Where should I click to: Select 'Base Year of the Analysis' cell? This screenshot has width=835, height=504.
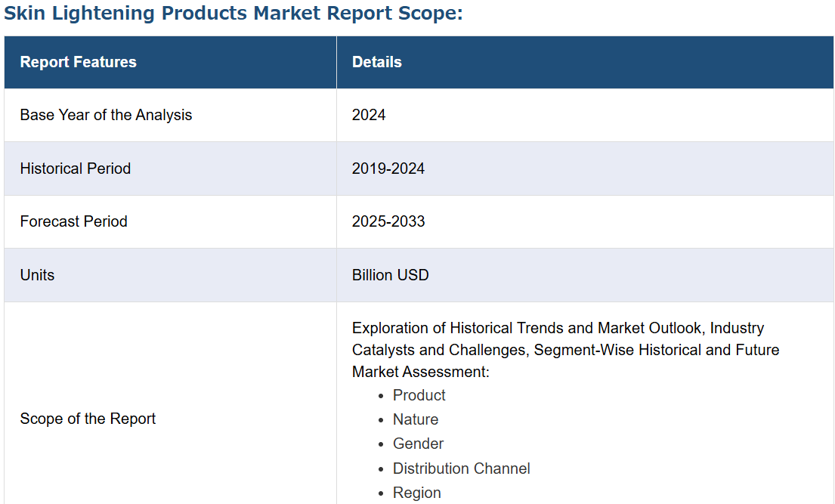coord(171,115)
